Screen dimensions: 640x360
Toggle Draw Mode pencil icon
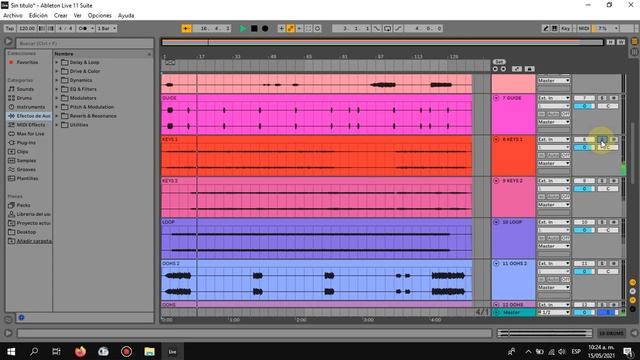[x=546, y=28]
